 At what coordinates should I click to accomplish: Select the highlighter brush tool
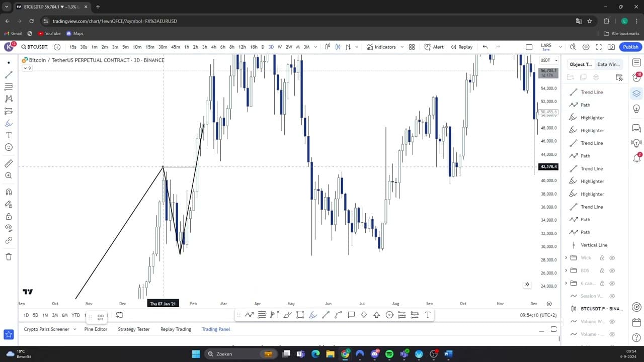coord(9,123)
